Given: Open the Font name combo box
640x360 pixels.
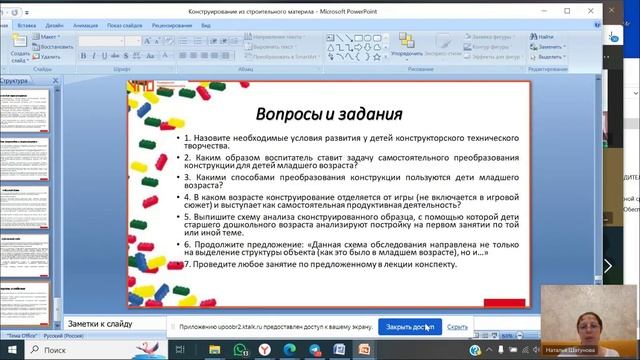Looking at the screenshot, I should pyautogui.click(x=101, y=41).
